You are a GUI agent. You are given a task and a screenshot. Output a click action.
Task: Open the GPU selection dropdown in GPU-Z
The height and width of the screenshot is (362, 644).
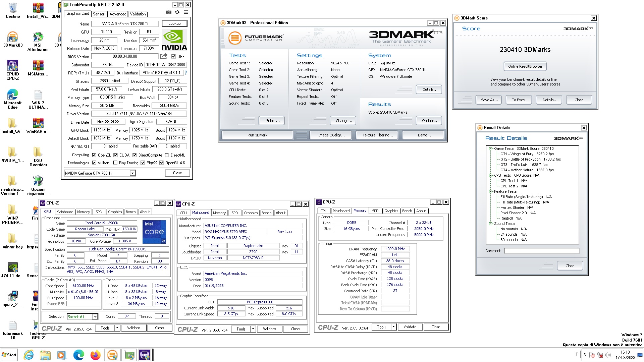point(132,173)
